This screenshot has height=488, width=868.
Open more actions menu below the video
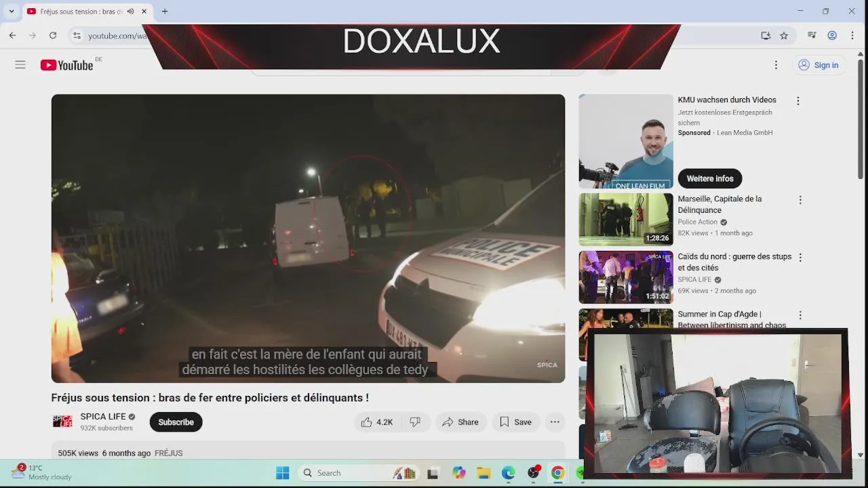click(x=555, y=422)
